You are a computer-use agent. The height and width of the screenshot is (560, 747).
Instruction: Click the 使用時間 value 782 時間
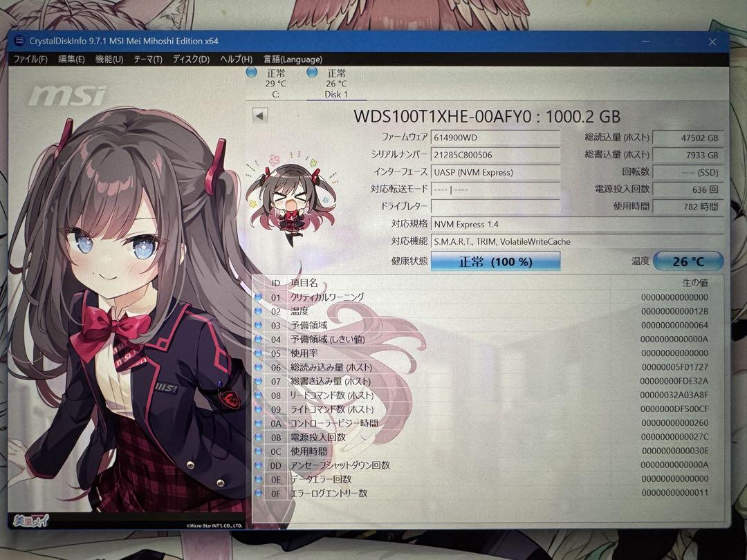(x=688, y=207)
